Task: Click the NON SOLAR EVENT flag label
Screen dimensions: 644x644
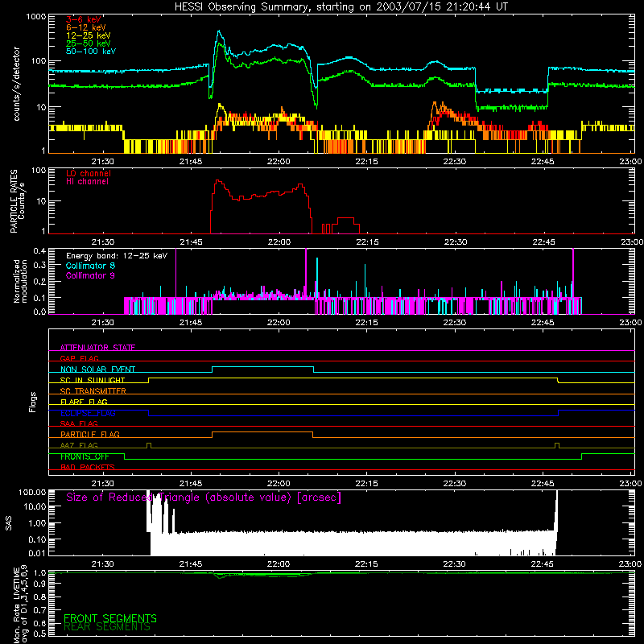Action: pyautogui.click(x=97, y=369)
